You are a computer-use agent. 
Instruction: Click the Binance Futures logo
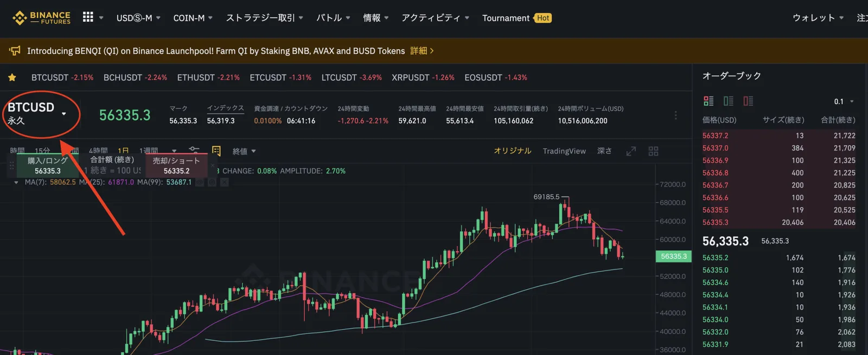pos(41,18)
